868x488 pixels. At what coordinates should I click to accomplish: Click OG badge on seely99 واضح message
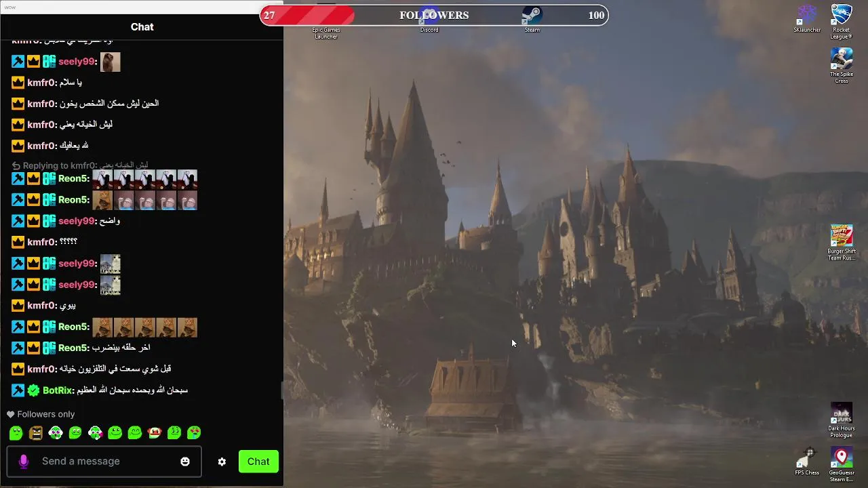(x=49, y=221)
